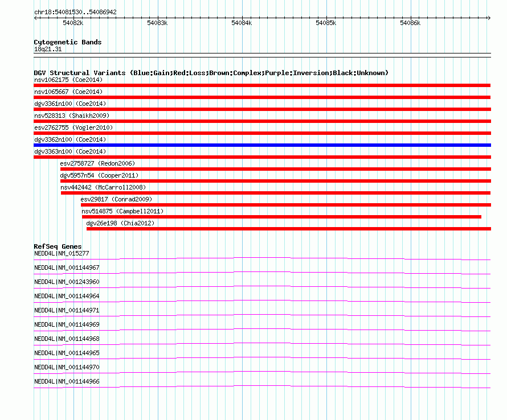507x420 pixels.
Task: Click the red bar under nsv528313
Action: click(262, 121)
